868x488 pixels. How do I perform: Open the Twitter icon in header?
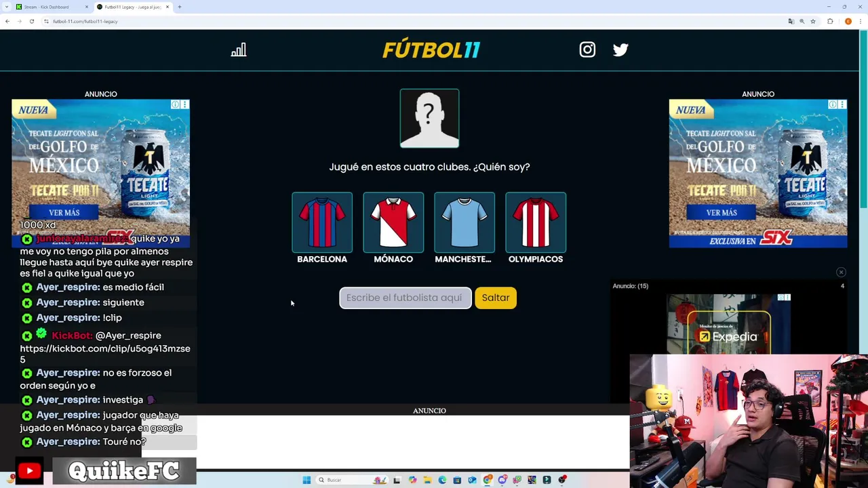click(x=620, y=49)
